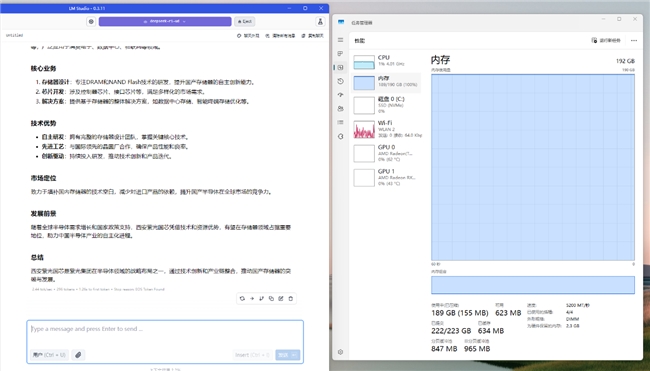The image size is (650, 371).
Task: Select the GPU 1 performance item
Action: click(x=386, y=177)
